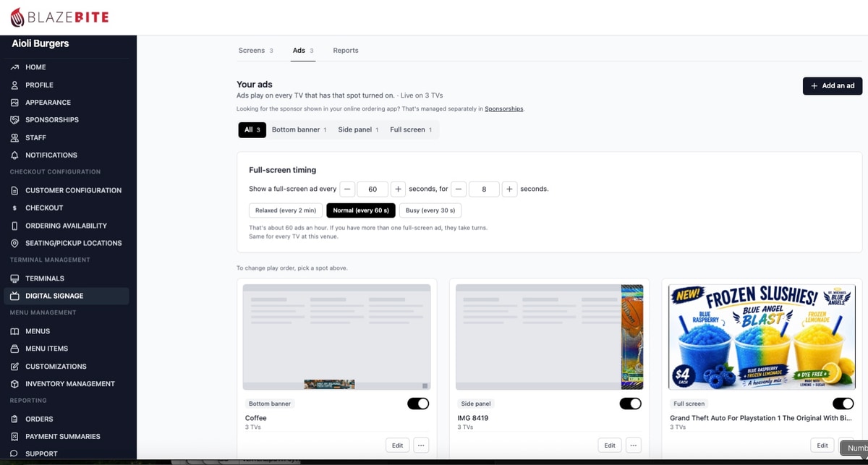Switch to the Ads tab
868x465 pixels.
click(303, 51)
